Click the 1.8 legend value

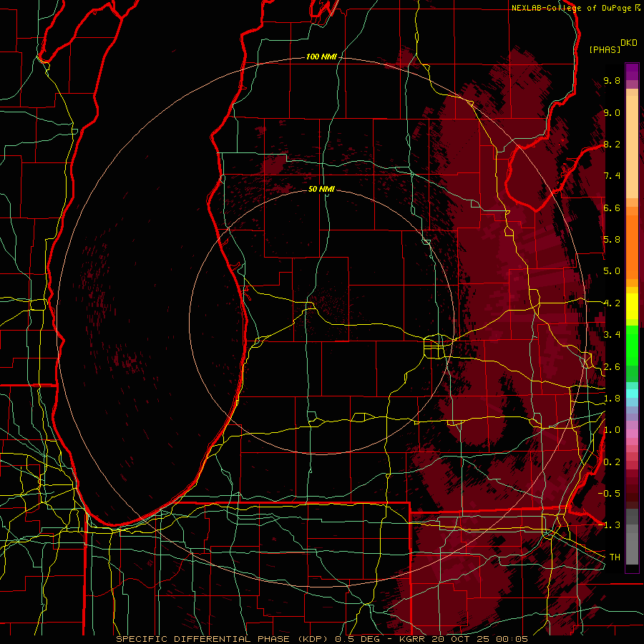click(612, 399)
